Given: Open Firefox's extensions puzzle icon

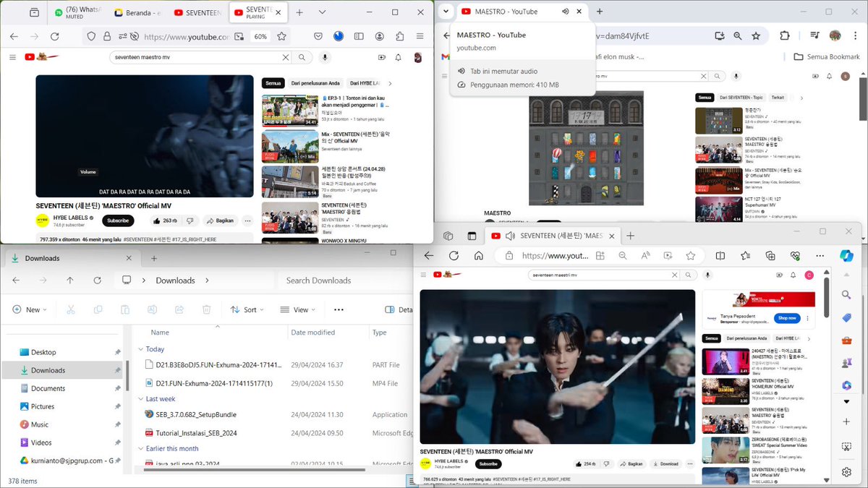Looking at the screenshot, I should (x=399, y=36).
